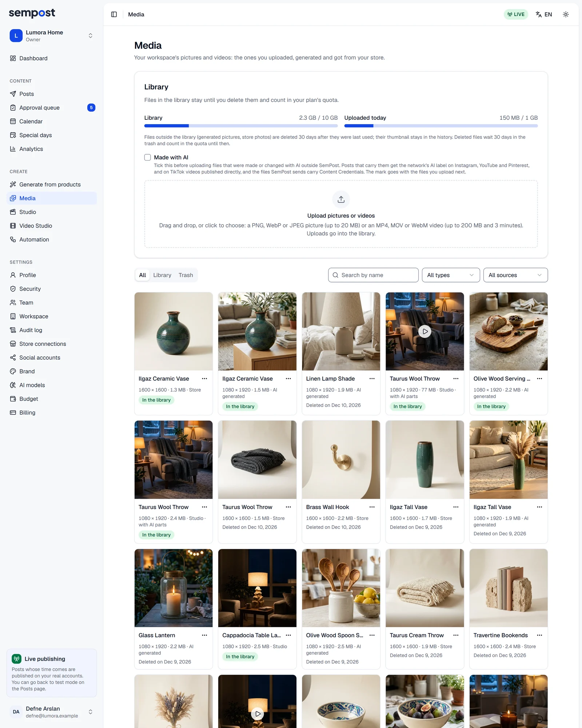The image size is (582, 728).
Task: Click the Upload pictures or videos dropzone
Action: click(341, 214)
